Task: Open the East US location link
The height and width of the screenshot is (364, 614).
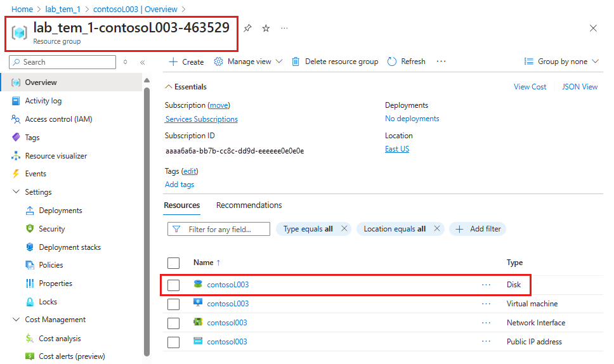Action: 397,149
